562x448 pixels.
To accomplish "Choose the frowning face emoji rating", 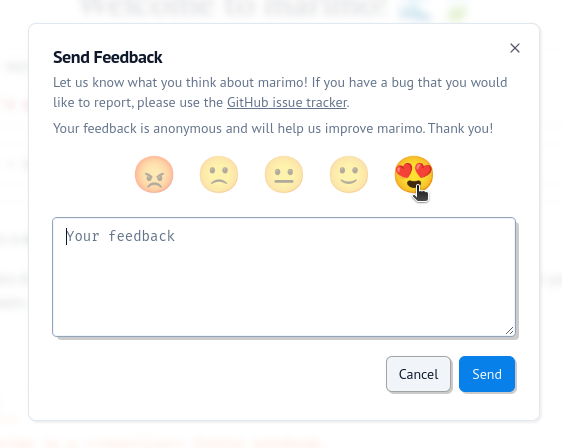I will tap(219, 175).
